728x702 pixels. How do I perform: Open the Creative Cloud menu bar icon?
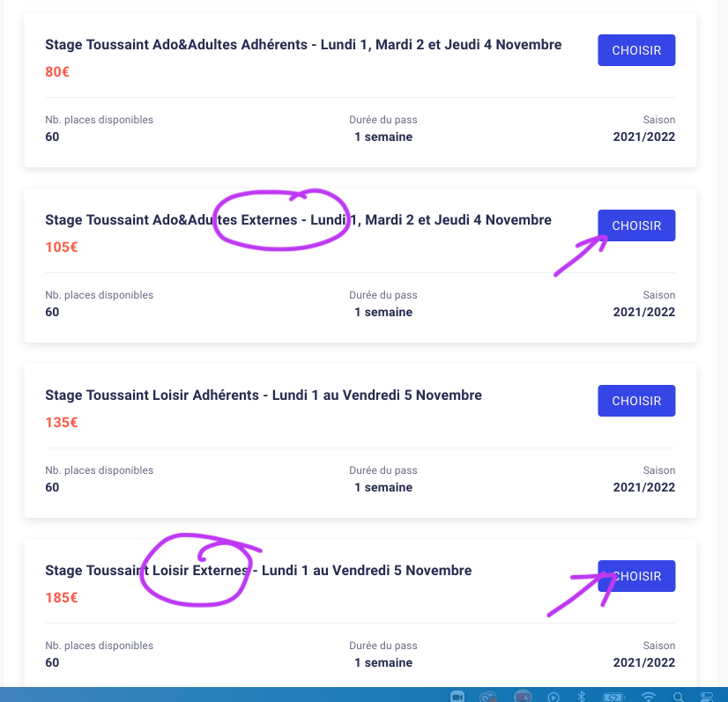coord(488,697)
